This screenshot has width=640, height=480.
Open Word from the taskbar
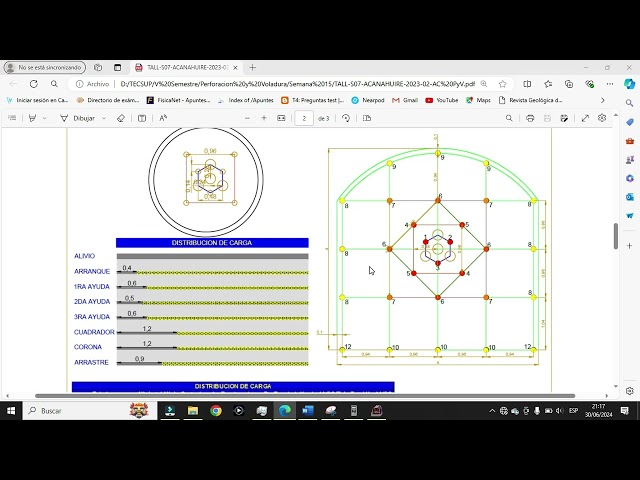pos(308,411)
